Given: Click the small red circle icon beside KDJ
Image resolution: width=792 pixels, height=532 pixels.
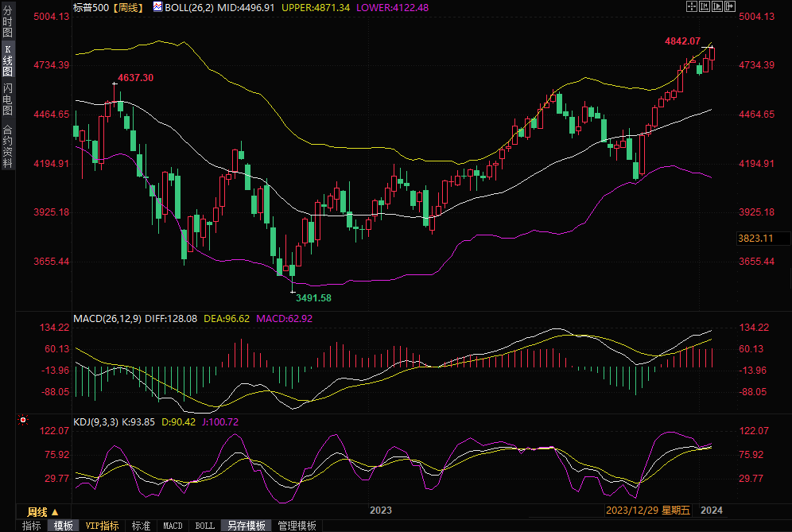Looking at the screenshot, I should (23, 419).
